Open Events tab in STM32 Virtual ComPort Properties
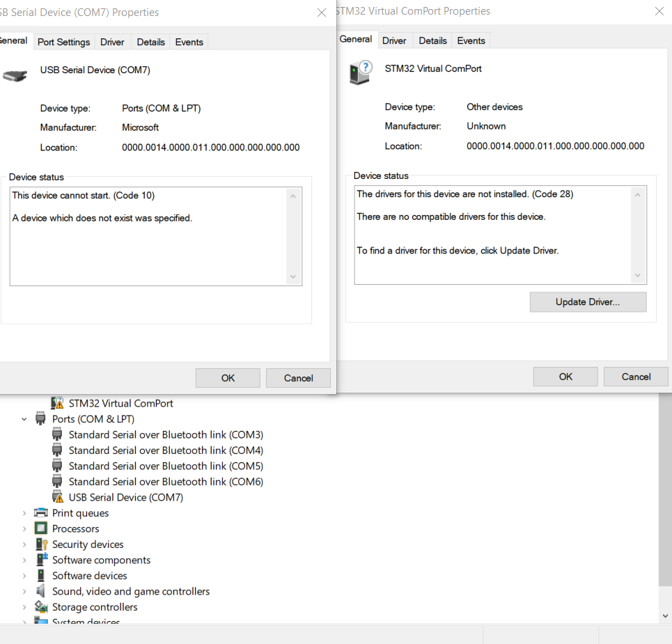Screen dimensions: 672x644 (x=471, y=40)
